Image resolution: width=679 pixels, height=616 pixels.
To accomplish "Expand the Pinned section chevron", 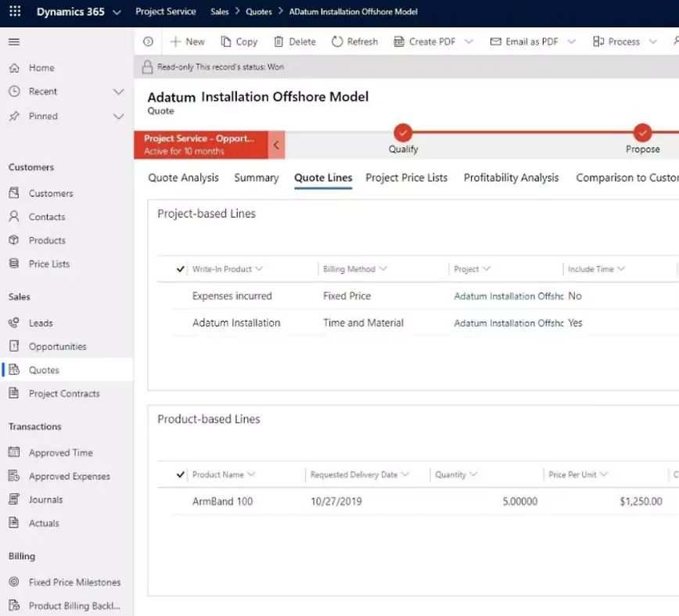I will point(118,117).
